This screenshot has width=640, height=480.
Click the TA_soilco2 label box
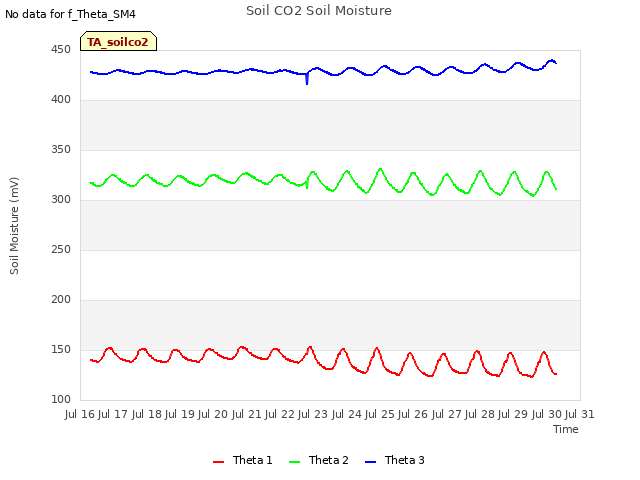point(118,41)
